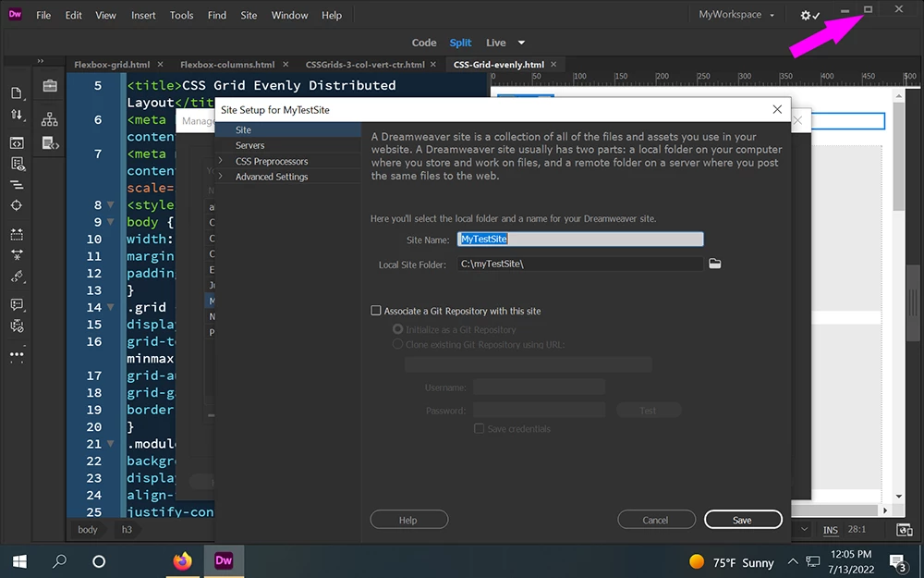Open Customize Toolbar three-dots icon

point(17,355)
